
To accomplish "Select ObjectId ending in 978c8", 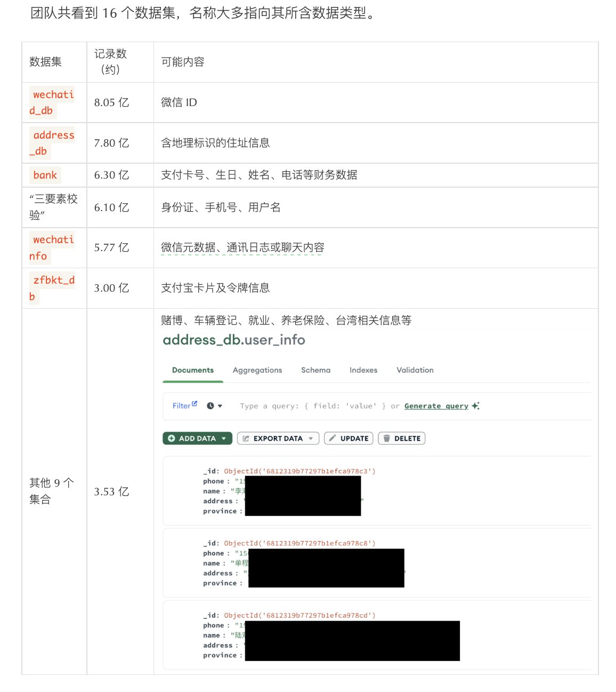I will point(299,543).
